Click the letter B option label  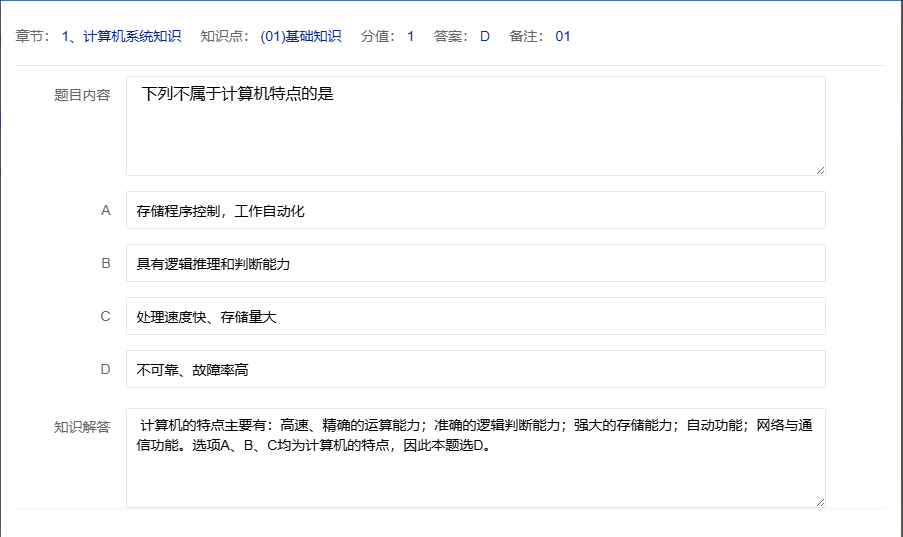[x=105, y=264]
